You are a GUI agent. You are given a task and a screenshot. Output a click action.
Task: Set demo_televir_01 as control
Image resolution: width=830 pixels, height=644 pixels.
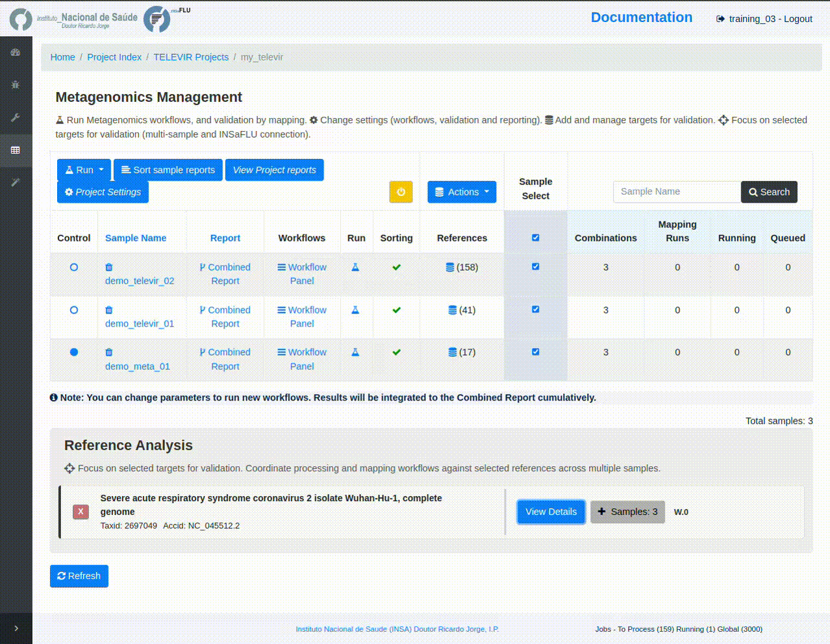click(74, 310)
